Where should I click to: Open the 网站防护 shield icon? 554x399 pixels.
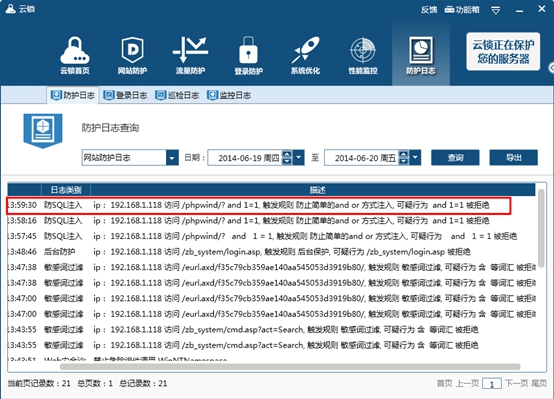[132, 55]
